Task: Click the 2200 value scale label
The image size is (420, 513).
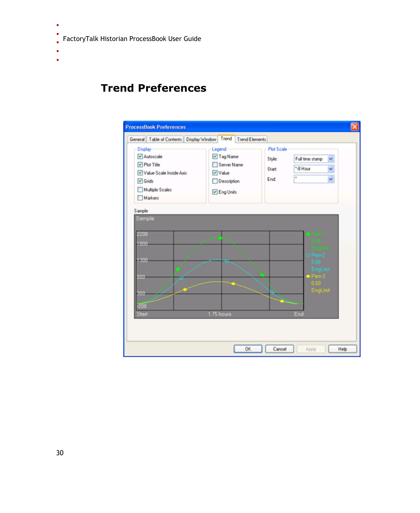Action: pos(142,234)
